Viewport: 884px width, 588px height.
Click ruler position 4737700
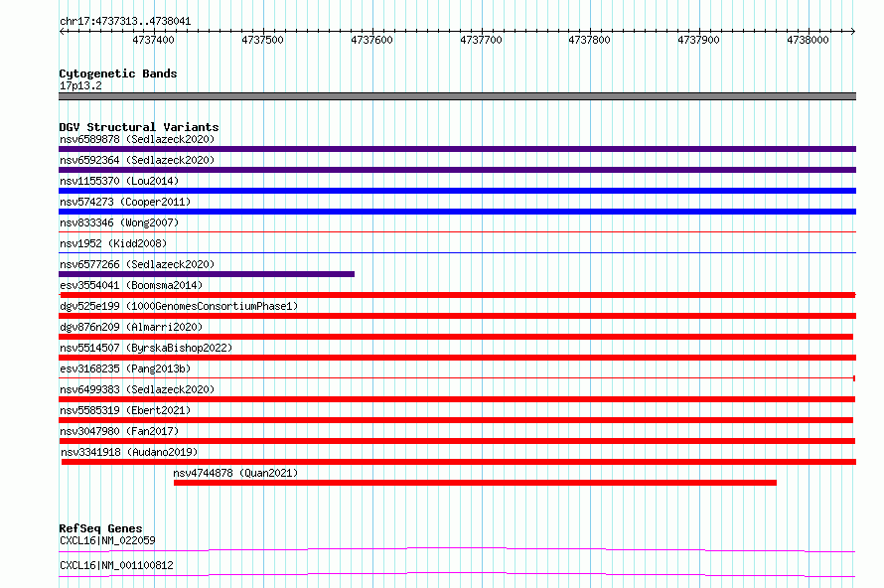481,40
